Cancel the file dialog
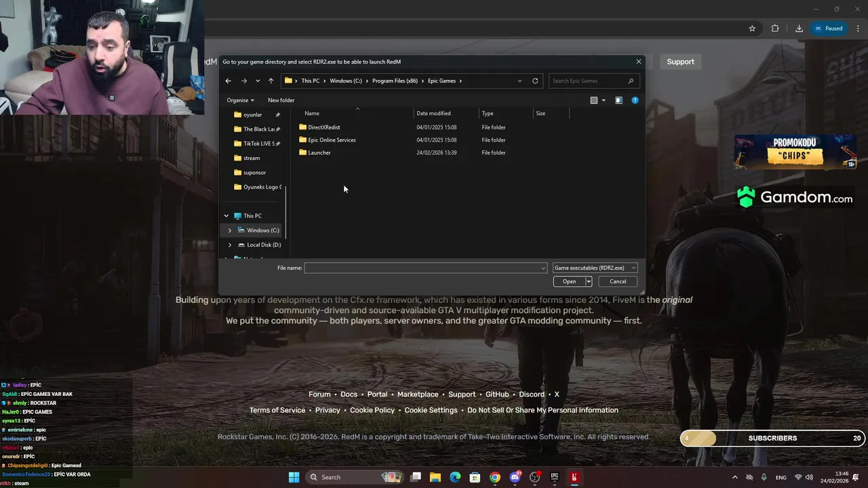868x488 pixels. pos(618,281)
